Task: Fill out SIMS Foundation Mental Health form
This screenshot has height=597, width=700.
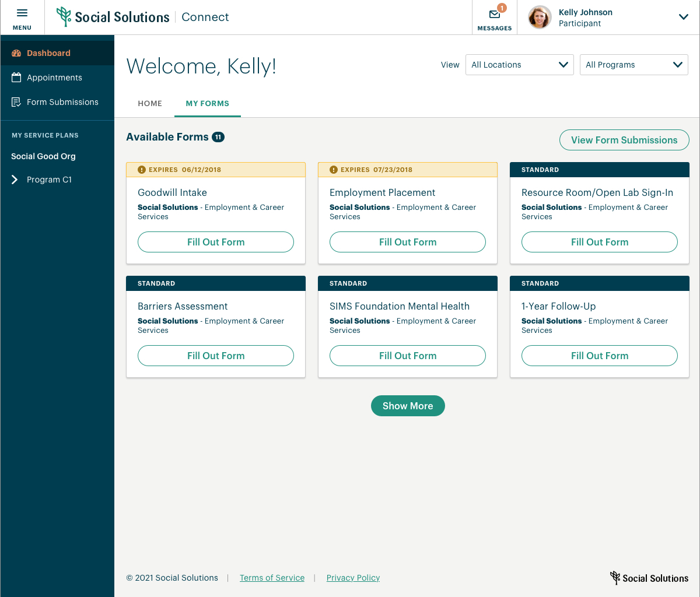Action: point(408,356)
